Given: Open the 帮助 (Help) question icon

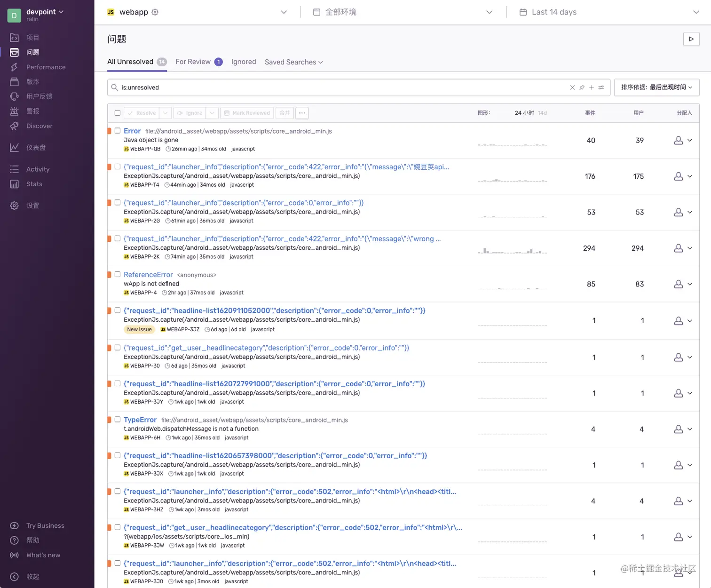Looking at the screenshot, I should click(x=15, y=540).
